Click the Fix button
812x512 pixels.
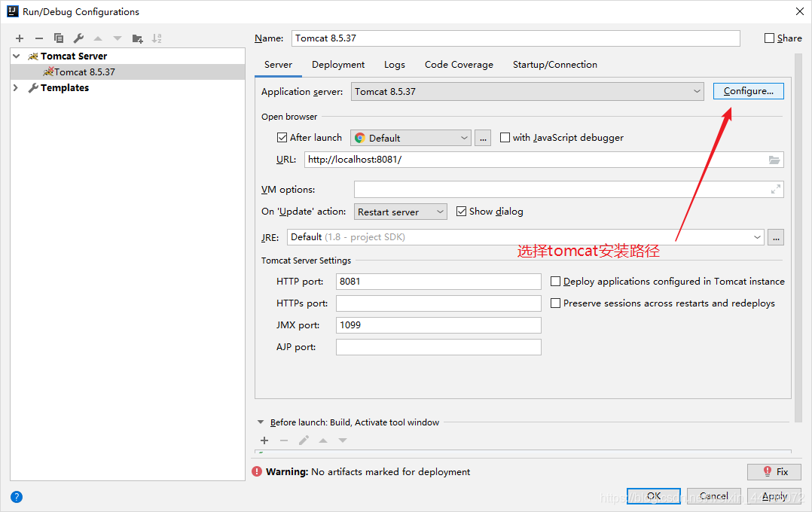774,471
